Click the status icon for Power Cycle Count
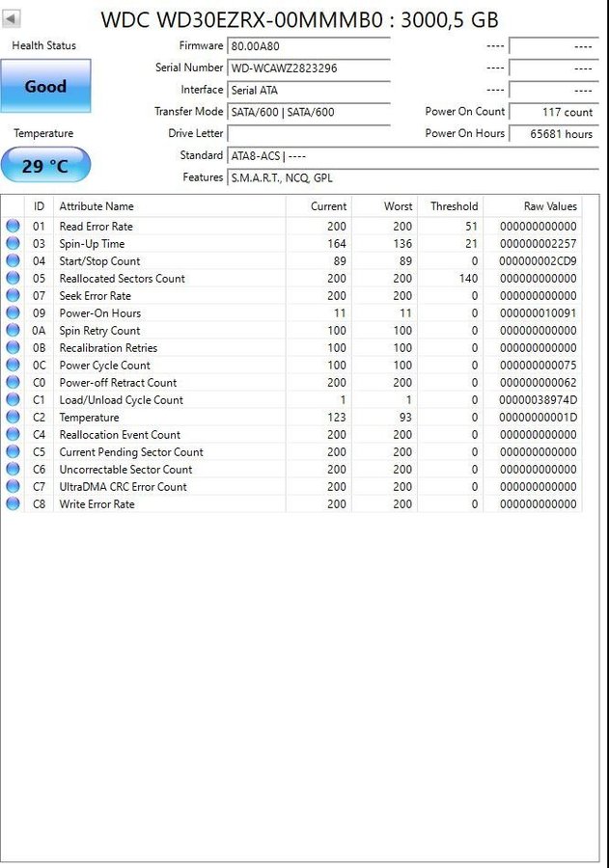The width and height of the screenshot is (609, 868). [x=13, y=365]
